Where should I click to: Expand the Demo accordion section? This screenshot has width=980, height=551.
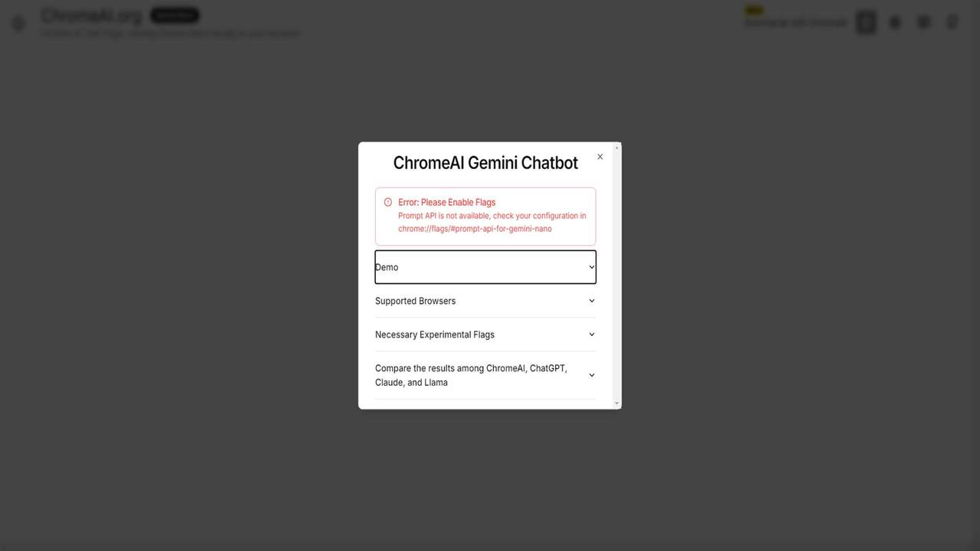click(x=485, y=267)
